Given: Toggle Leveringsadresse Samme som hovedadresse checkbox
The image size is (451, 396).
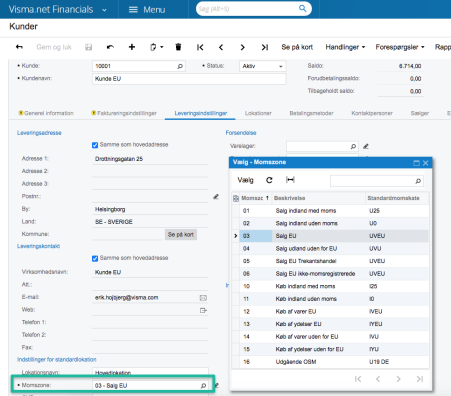Looking at the screenshot, I should (x=95, y=145).
